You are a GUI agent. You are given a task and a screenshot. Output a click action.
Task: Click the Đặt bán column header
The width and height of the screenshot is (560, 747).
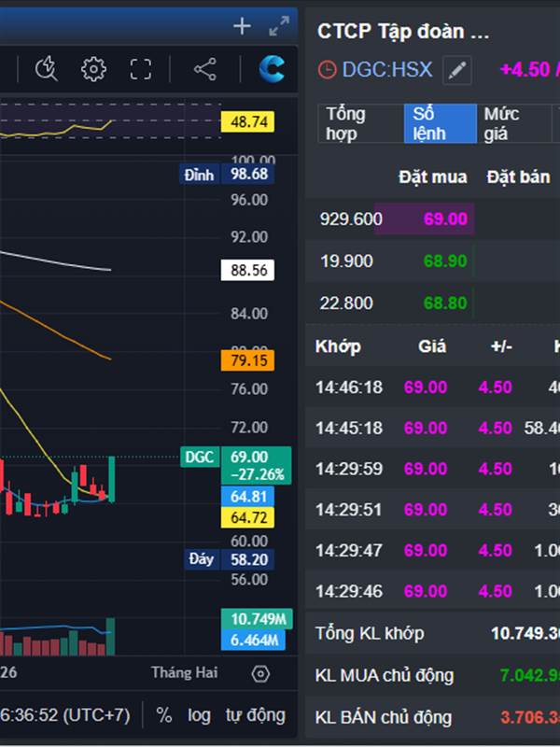coord(518,177)
